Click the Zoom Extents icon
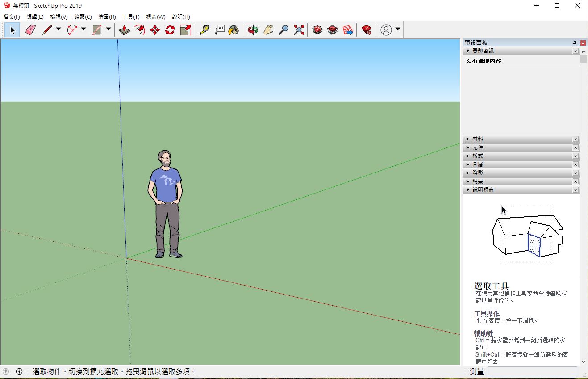This screenshot has height=379, width=588. (299, 30)
